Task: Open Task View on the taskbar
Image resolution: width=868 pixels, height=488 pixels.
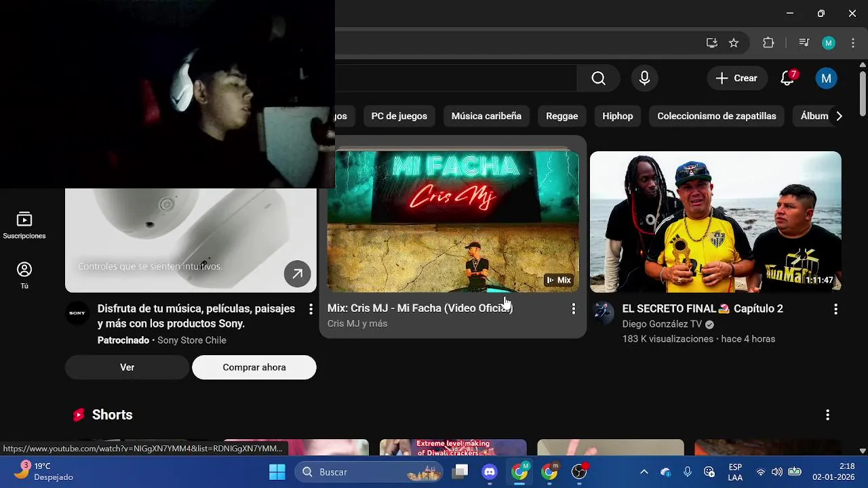Action: click(x=460, y=472)
